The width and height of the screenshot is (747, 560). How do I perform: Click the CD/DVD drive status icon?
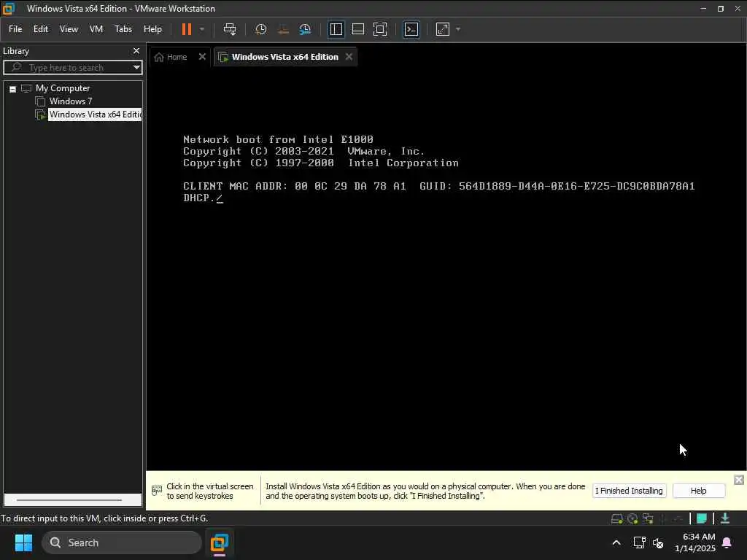(632, 518)
